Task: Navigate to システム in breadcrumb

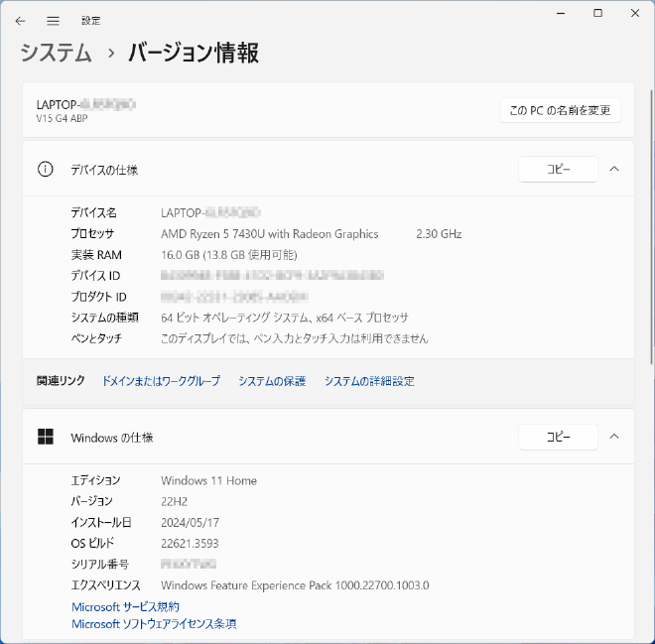Action: 56,53
